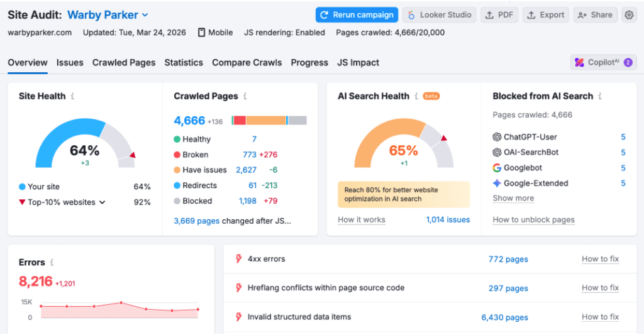
Task: Click the Rerun campaign button
Action: coord(357,15)
